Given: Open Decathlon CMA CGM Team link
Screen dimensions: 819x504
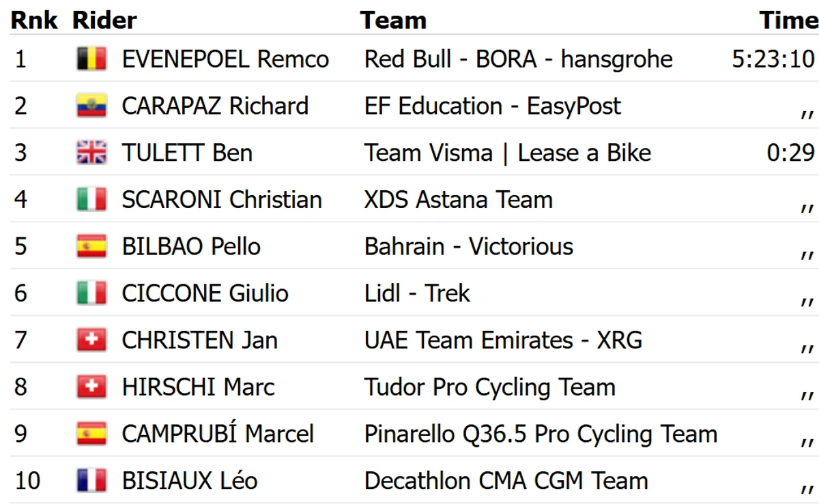Looking at the screenshot, I should coord(506,481).
